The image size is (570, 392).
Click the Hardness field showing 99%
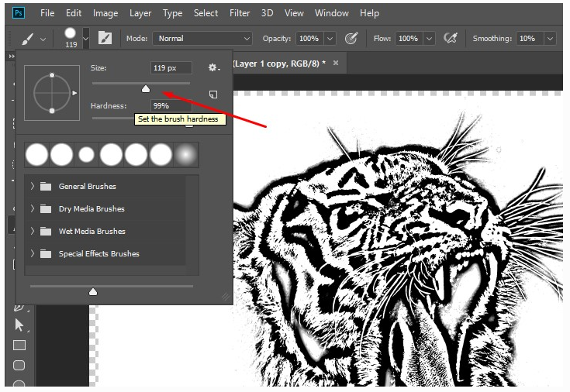coord(171,105)
